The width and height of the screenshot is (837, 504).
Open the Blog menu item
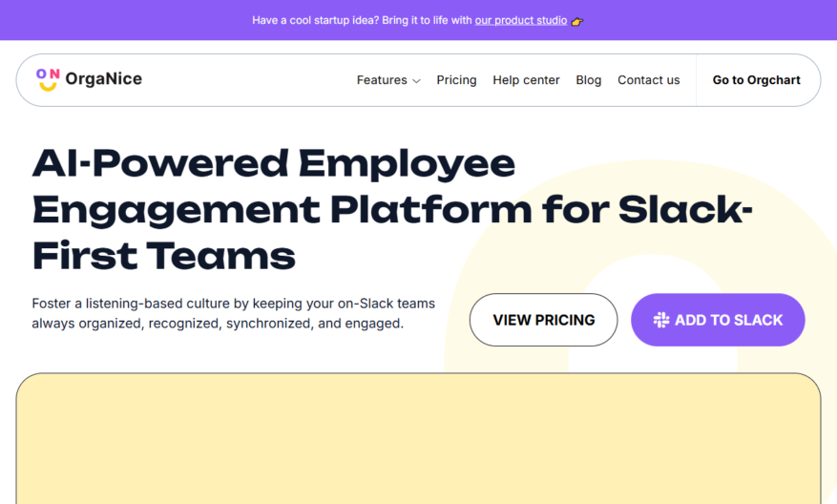(x=588, y=80)
